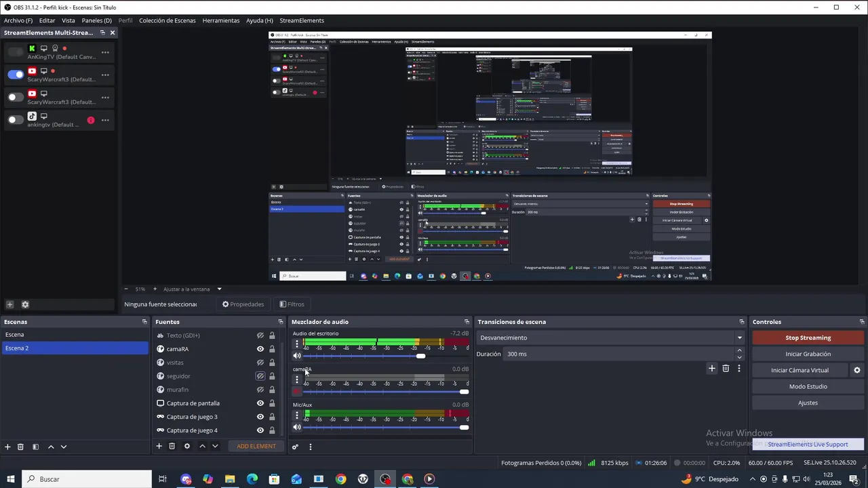Click the Kick logo on AnKingTV row

pyautogui.click(x=32, y=48)
